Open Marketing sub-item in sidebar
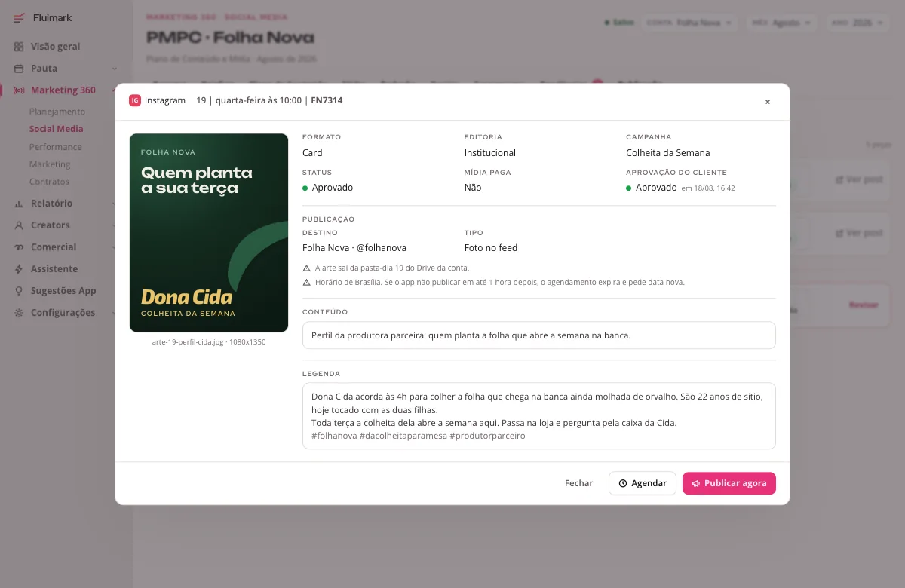This screenshot has width=905, height=588. [x=50, y=164]
